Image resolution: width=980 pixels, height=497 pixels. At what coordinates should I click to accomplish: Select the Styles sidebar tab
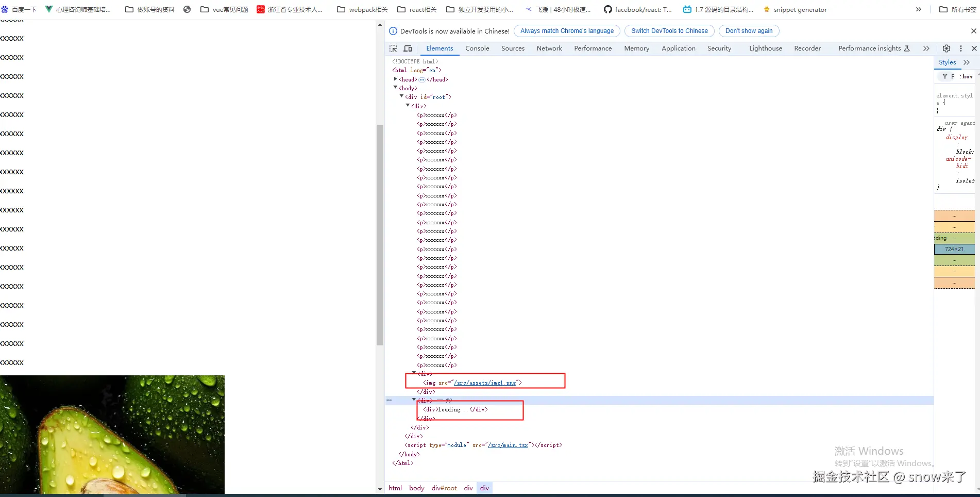947,62
